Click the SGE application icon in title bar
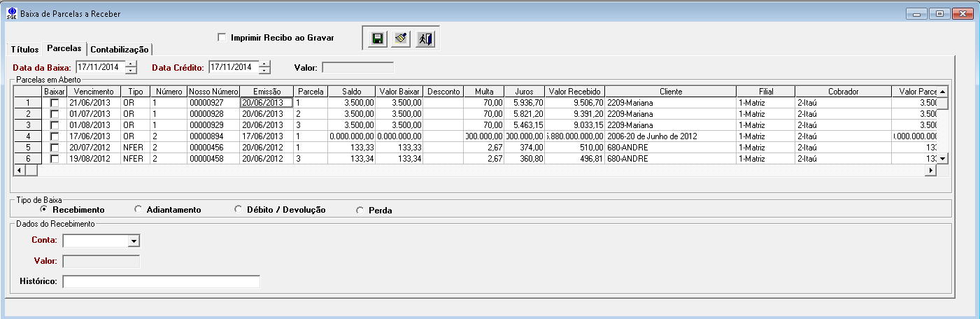Screen dimensions: 980x319 (x=11, y=13)
